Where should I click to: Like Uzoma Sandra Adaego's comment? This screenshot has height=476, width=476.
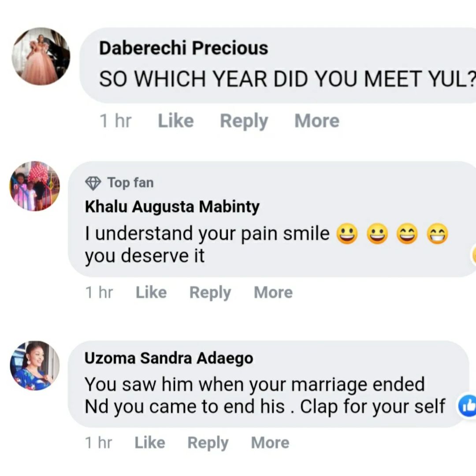click(x=149, y=443)
